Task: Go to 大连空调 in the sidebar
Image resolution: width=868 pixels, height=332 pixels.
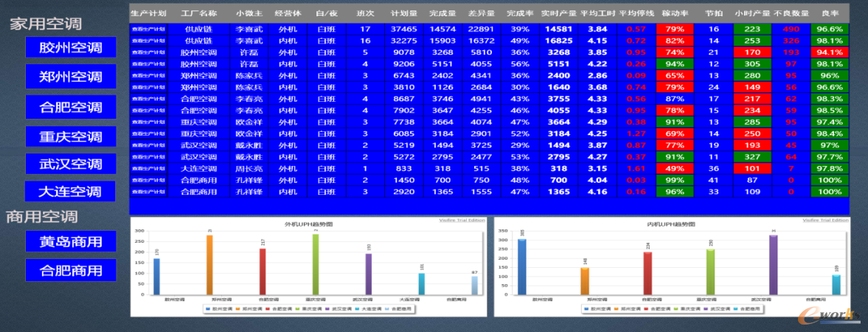Action: click(x=70, y=191)
